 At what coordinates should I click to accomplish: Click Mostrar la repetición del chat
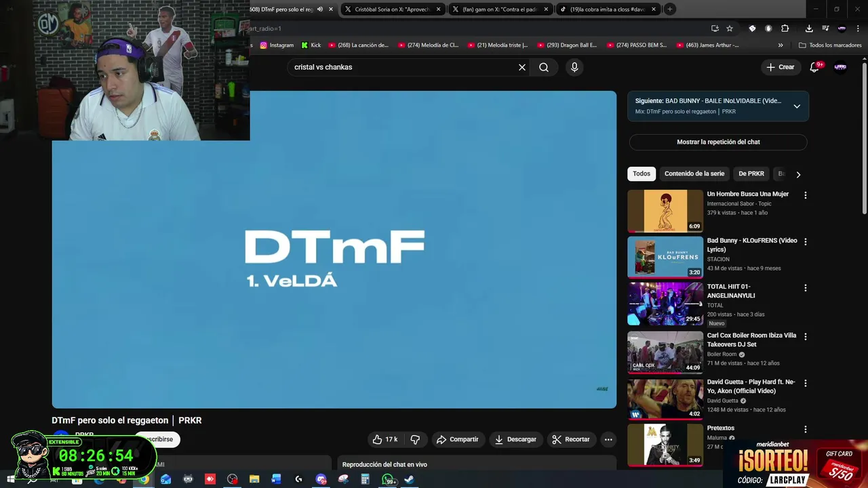(x=718, y=142)
